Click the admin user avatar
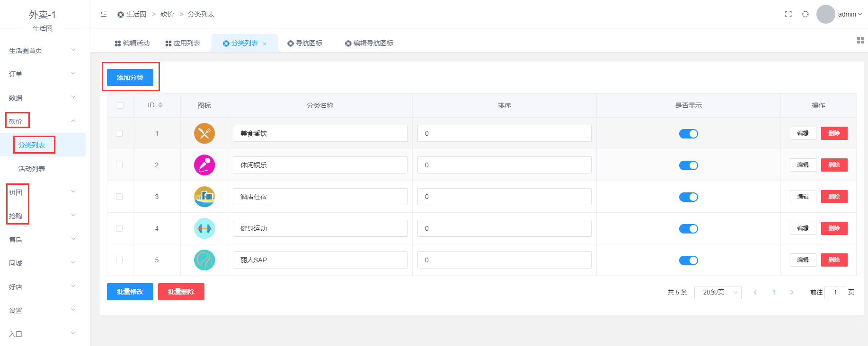The height and width of the screenshot is (346, 868). [x=825, y=14]
